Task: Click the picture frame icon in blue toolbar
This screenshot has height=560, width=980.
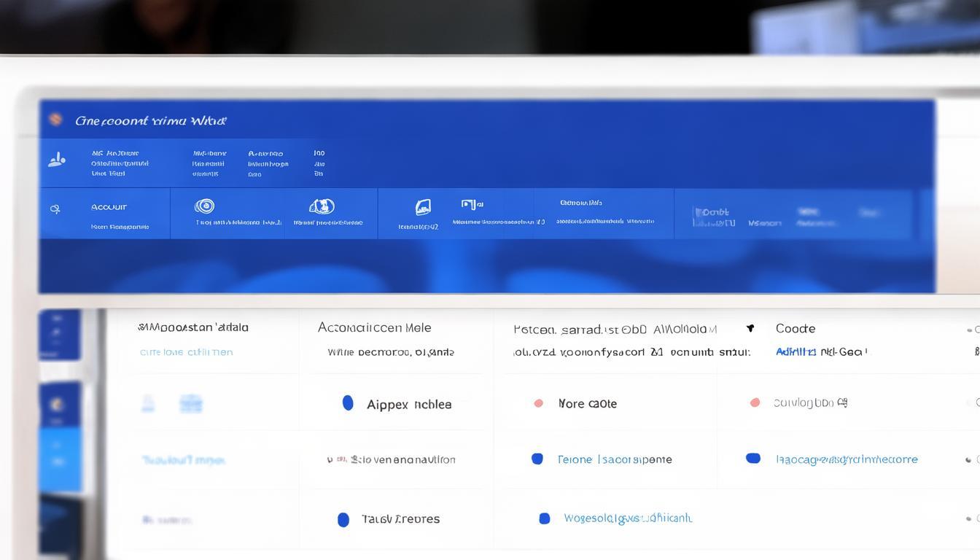Action: (423, 208)
